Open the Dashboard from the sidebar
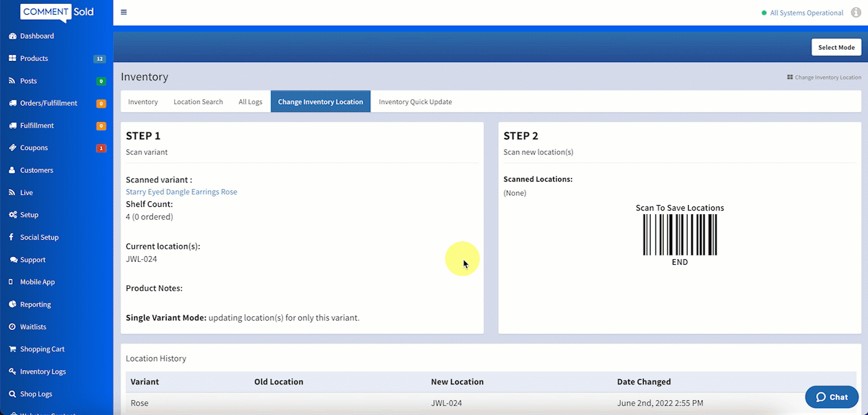This screenshot has height=415, width=868. 37,36
